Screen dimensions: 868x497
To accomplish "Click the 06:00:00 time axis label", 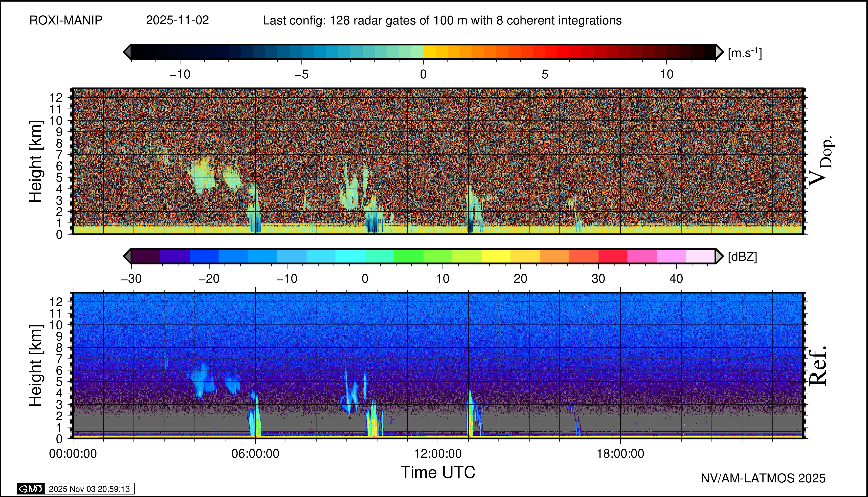I will coord(255,454).
